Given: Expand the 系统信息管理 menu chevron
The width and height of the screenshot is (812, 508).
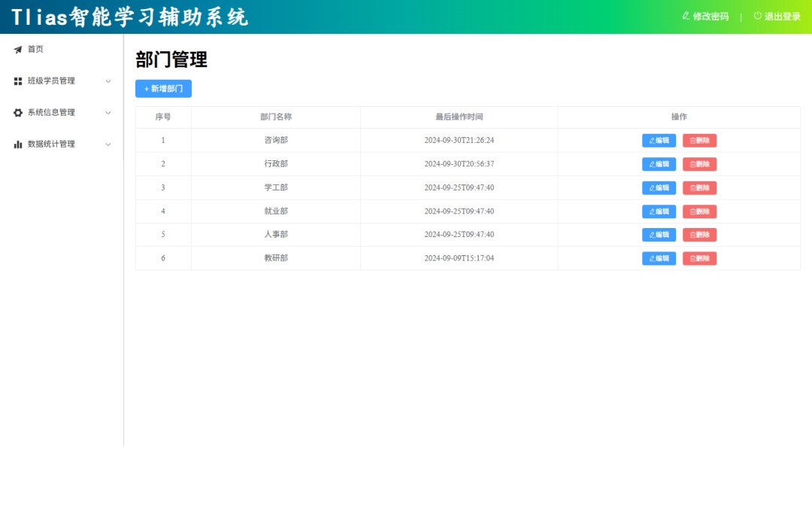Looking at the screenshot, I should pos(108,113).
